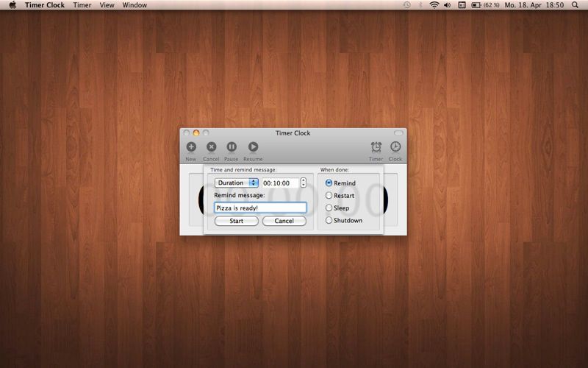Select the Shutdown radio button
The width and height of the screenshot is (588, 368).
(x=329, y=220)
